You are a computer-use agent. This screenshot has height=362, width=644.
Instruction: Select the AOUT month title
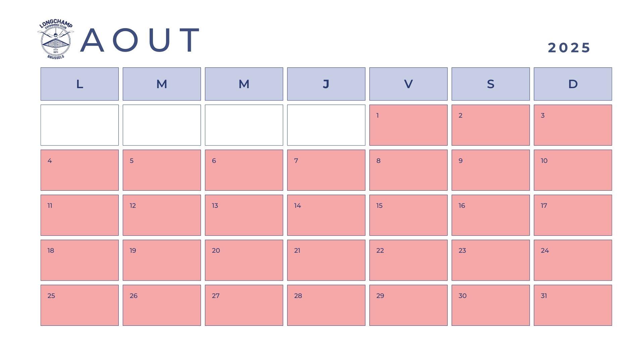[140, 40]
